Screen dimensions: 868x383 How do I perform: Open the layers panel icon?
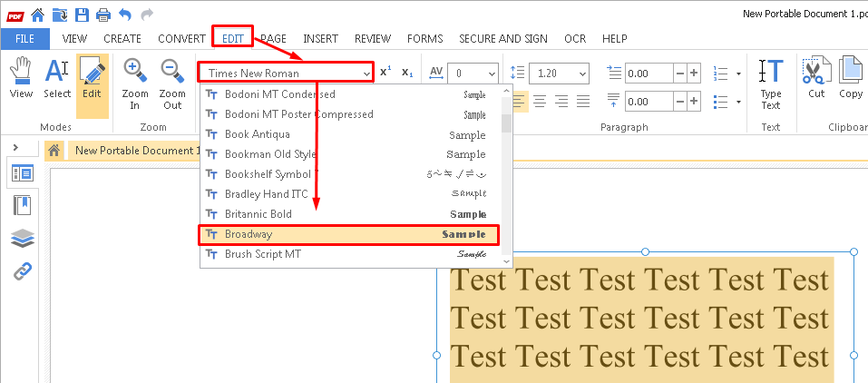pos(23,239)
